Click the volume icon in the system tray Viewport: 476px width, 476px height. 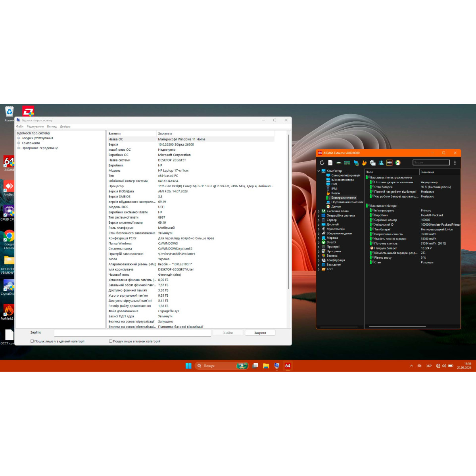tap(444, 366)
